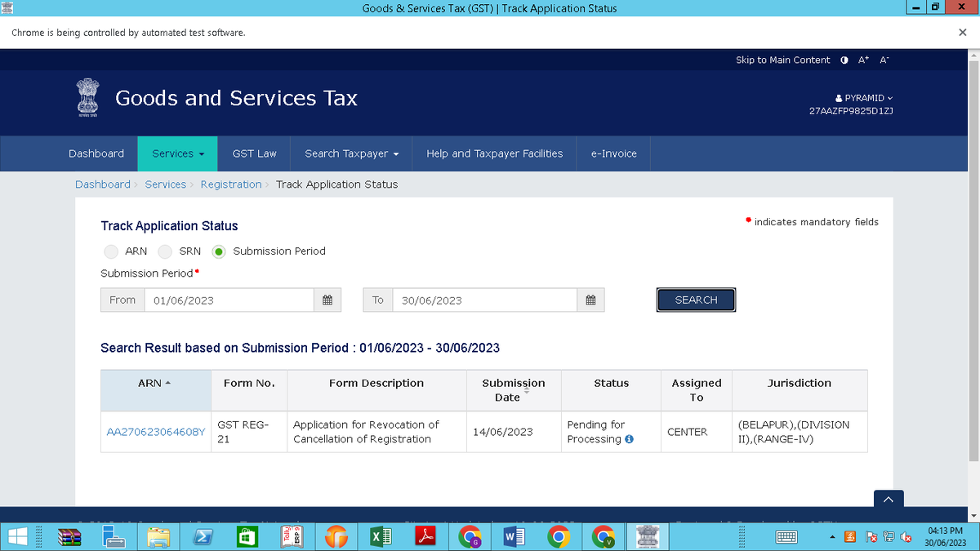This screenshot has height=551, width=980.
Task: Open Help and Taxpayer Facilities menu
Action: click(495, 153)
